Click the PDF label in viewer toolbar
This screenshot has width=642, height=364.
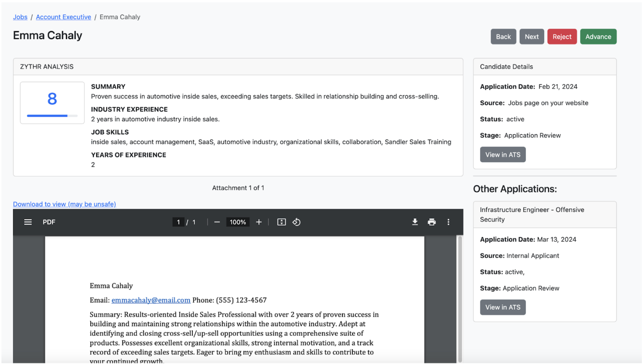tap(49, 222)
